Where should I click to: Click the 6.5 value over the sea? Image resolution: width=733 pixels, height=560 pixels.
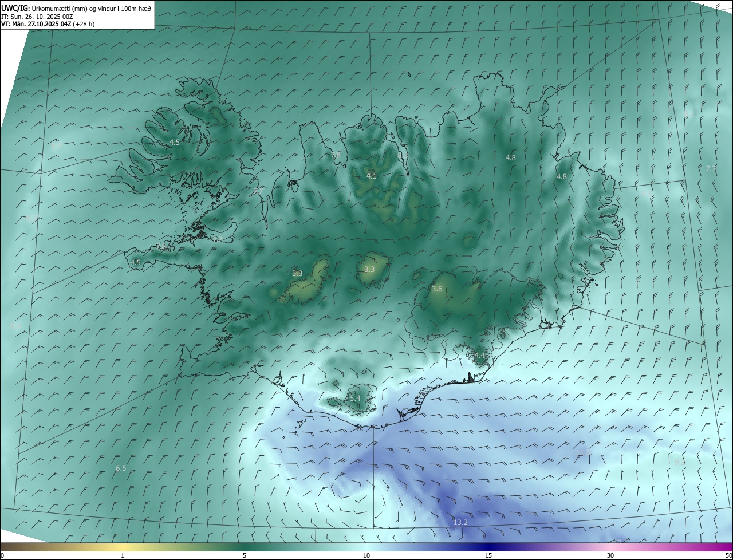coord(121,468)
